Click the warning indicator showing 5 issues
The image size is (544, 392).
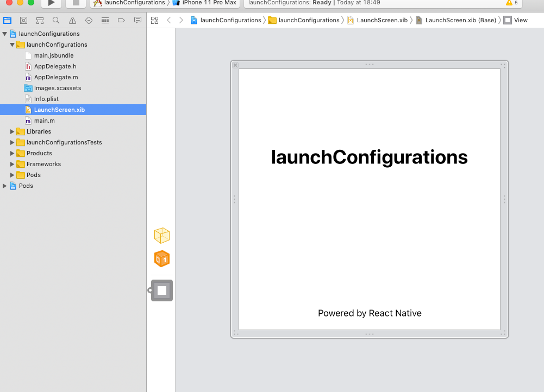pos(512,3)
